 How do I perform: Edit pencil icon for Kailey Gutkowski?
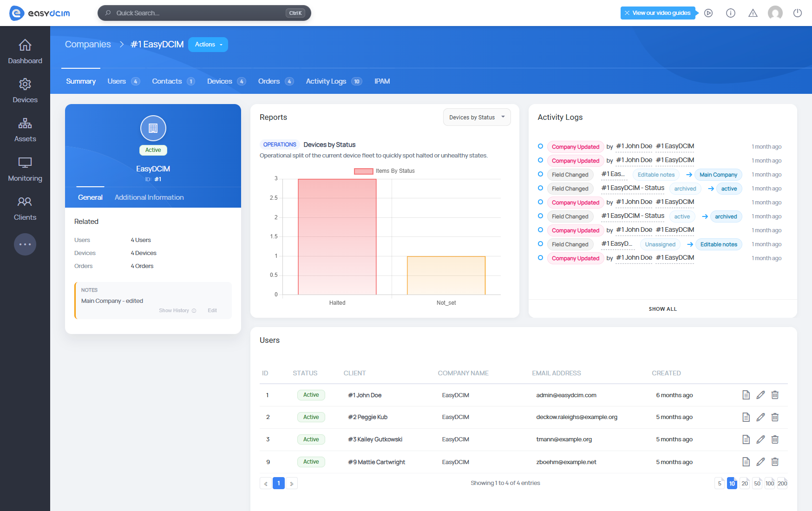(760, 439)
